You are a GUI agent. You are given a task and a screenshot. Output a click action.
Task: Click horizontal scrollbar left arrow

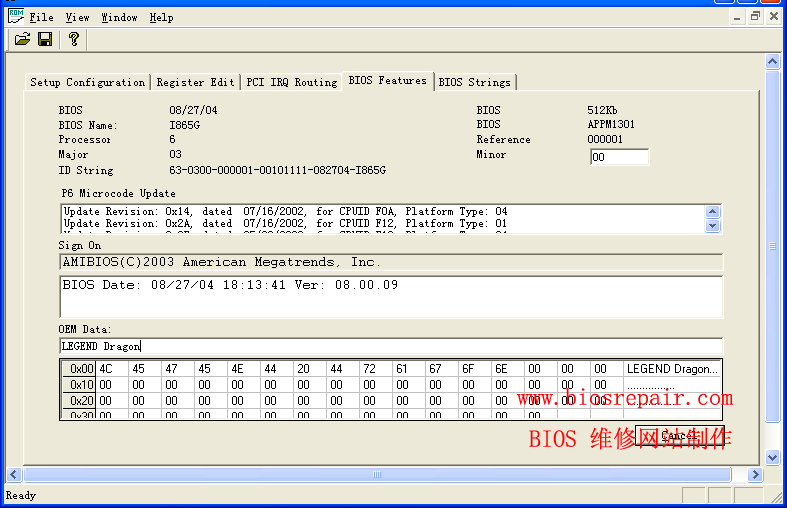click(x=14, y=474)
